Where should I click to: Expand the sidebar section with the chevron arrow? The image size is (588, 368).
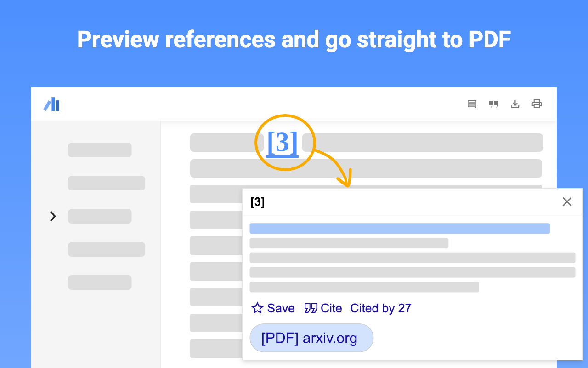(x=53, y=216)
